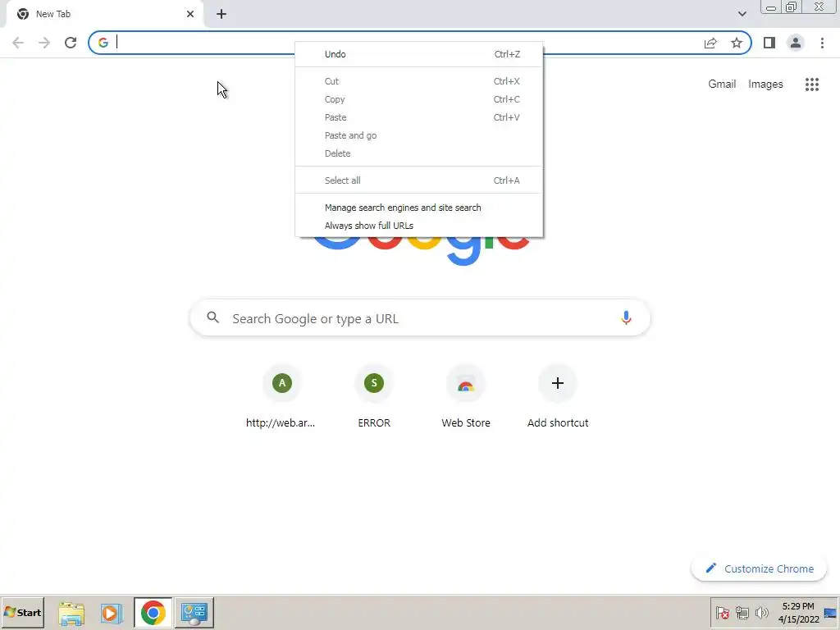Choose Select all from the context menu
Viewport: 840px width, 630px height.
tap(419, 180)
